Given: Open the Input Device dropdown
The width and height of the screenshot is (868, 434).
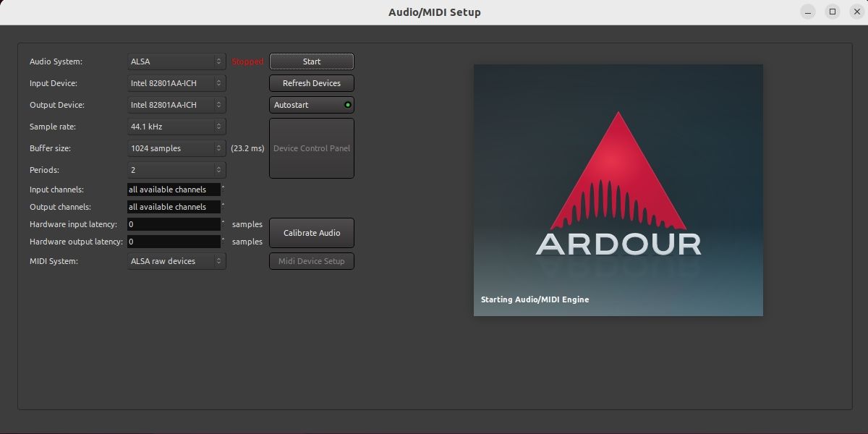Looking at the screenshot, I should [176, 83].
